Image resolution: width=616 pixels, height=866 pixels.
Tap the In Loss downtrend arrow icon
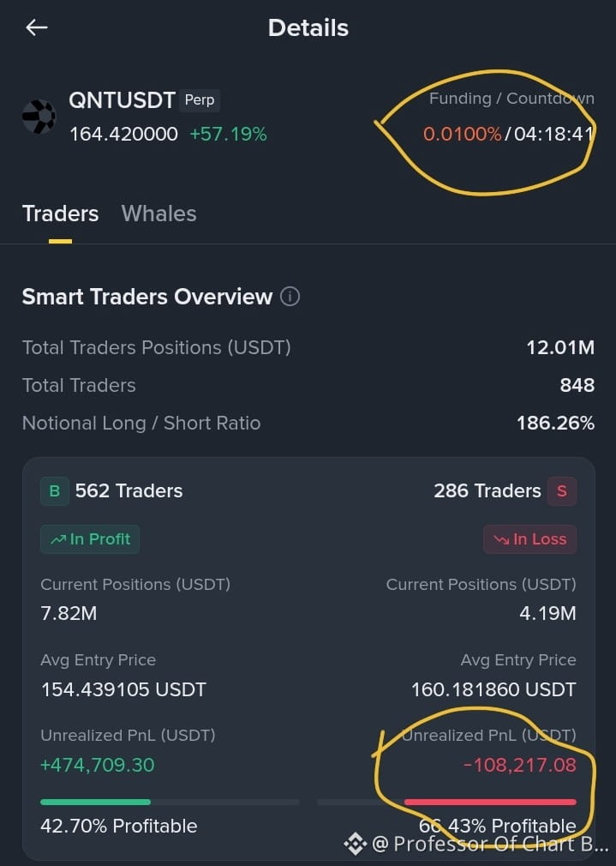coord(501,539)
